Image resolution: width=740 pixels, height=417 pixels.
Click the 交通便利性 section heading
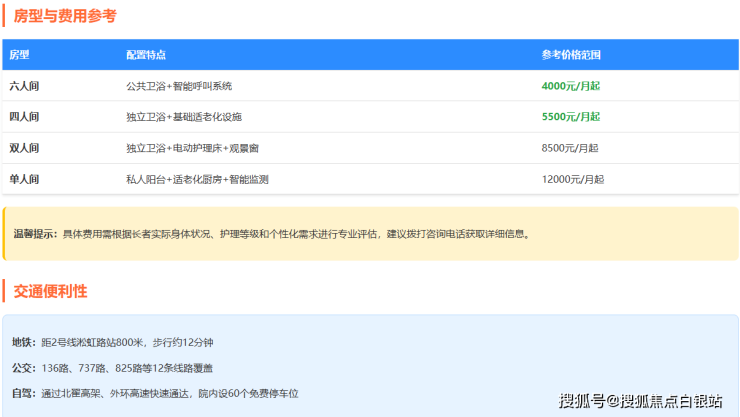50,291
